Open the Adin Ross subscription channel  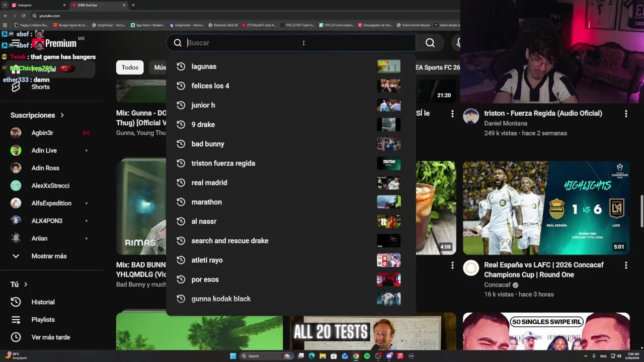pyautogui.click(x=45, y=168)
